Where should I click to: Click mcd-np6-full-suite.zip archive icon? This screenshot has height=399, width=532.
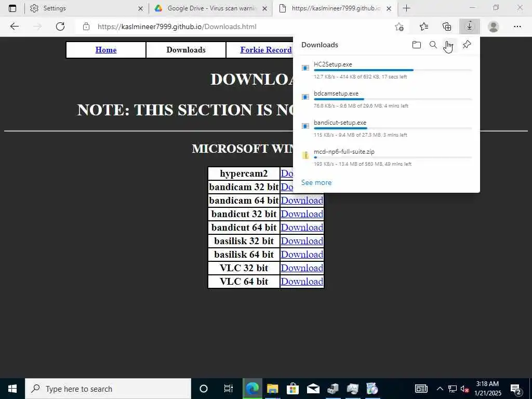pos(305,155)
